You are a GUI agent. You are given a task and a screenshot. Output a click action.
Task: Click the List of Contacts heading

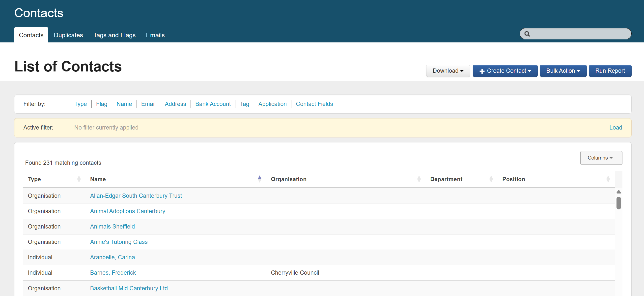pos(68,66)
